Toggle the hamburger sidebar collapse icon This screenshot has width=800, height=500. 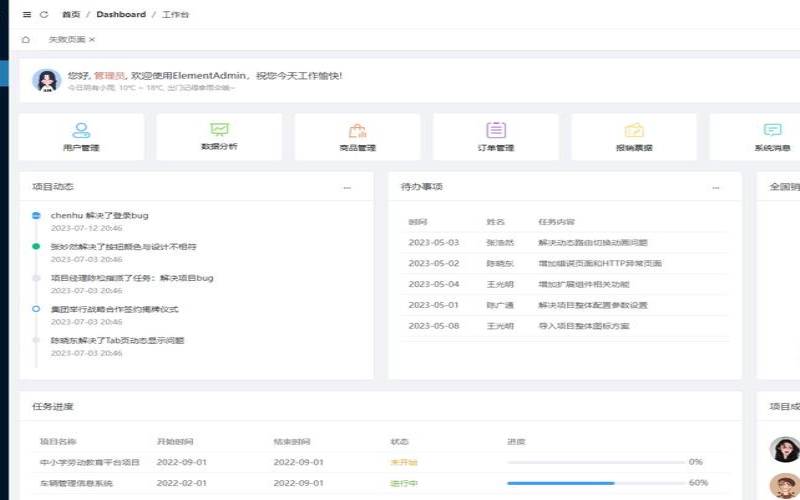pos(26,15)
